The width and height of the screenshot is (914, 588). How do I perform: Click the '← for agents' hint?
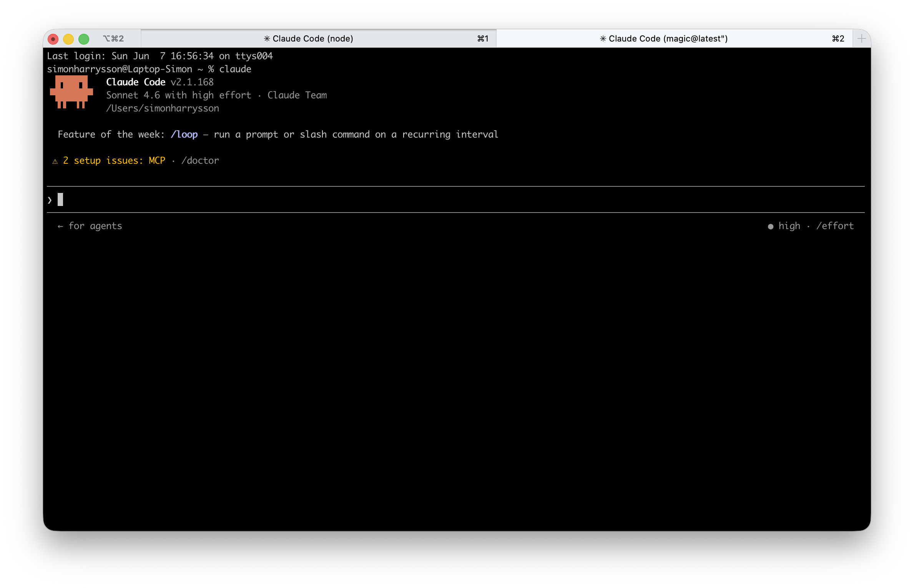tap(90, 226)
